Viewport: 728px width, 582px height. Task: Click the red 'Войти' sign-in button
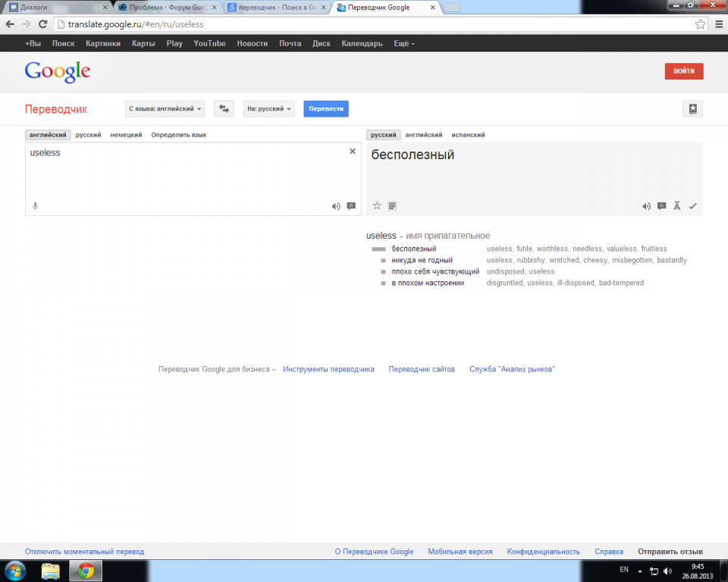[x=683, y=71]
